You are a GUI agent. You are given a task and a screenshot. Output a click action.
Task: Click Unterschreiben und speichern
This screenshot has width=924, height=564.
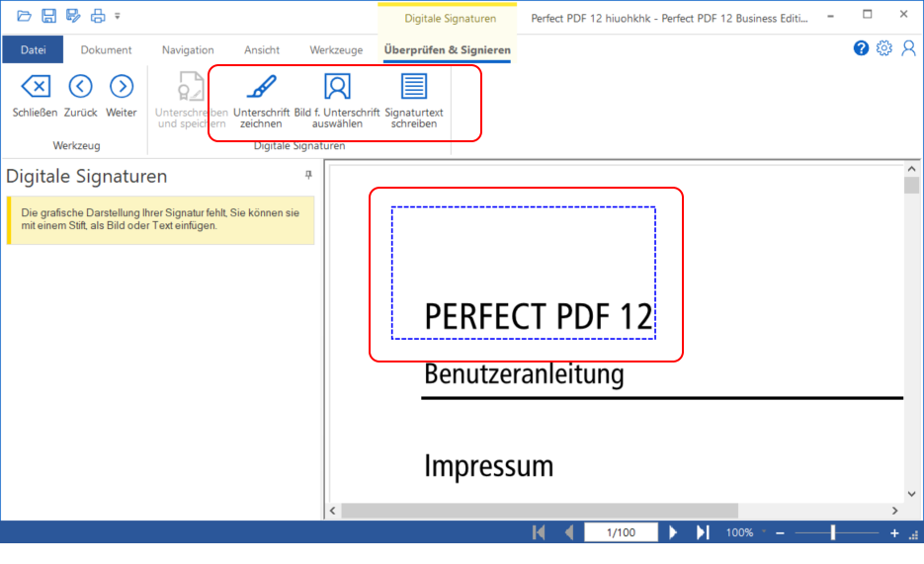pos(191,100)
